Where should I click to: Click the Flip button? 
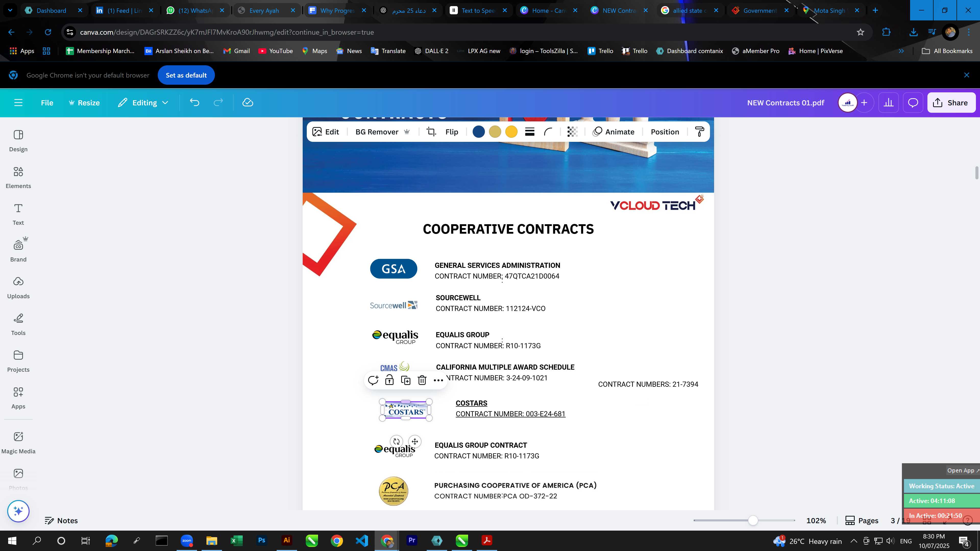pos(451,132)
